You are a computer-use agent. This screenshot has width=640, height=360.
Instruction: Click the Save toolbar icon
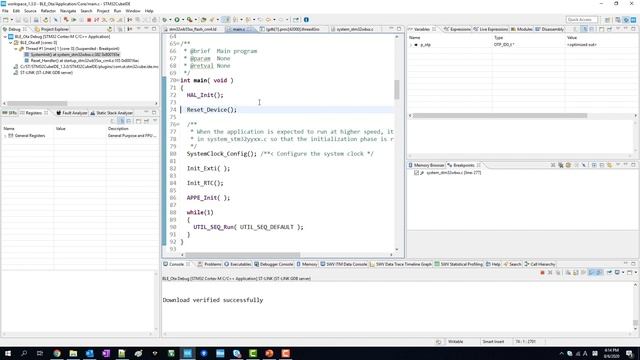coord(18,20)
